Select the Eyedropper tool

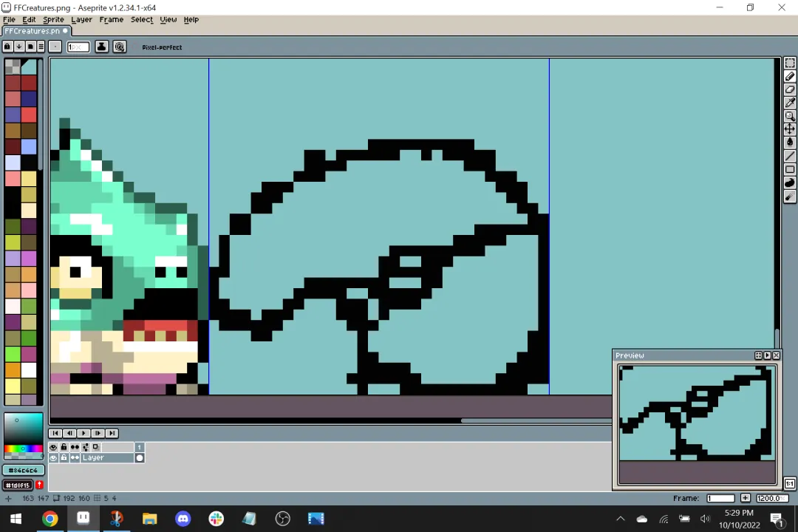789,103
